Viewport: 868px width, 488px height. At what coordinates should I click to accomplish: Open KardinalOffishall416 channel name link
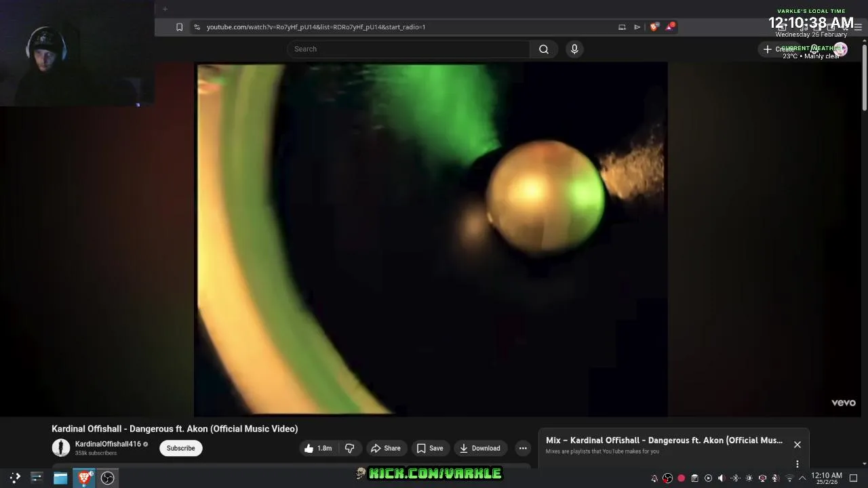point(108,444)
